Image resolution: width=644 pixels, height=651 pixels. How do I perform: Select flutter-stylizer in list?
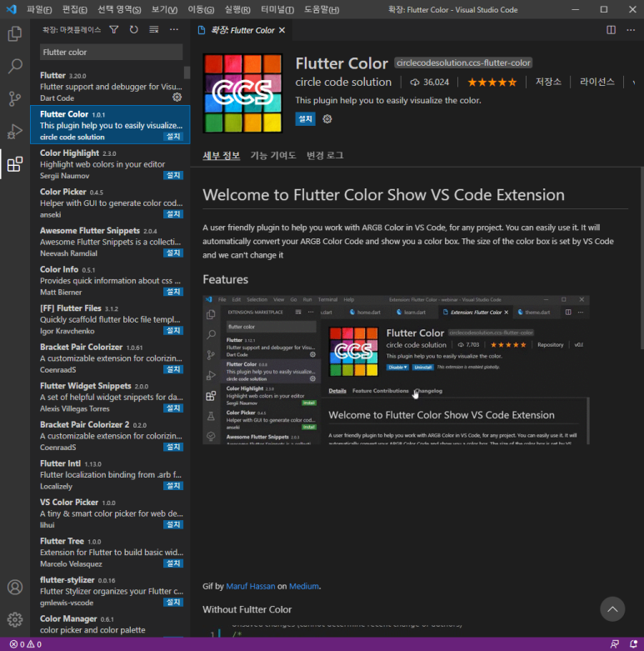tap(110, 591)
